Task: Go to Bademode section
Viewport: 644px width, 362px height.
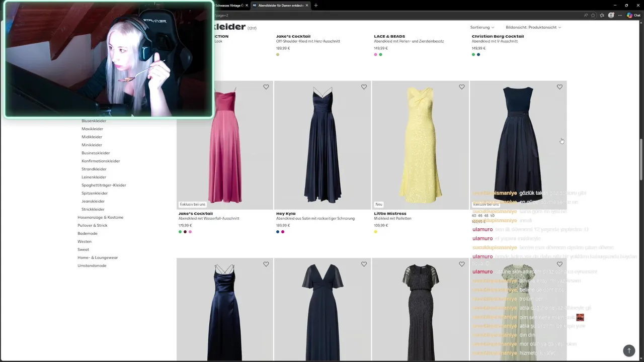Action: tap(88, 233)
